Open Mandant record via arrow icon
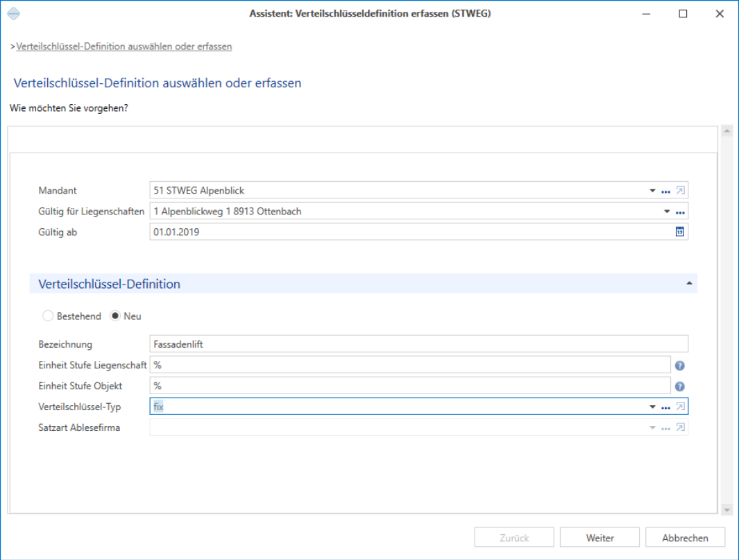 coord(680,190)
